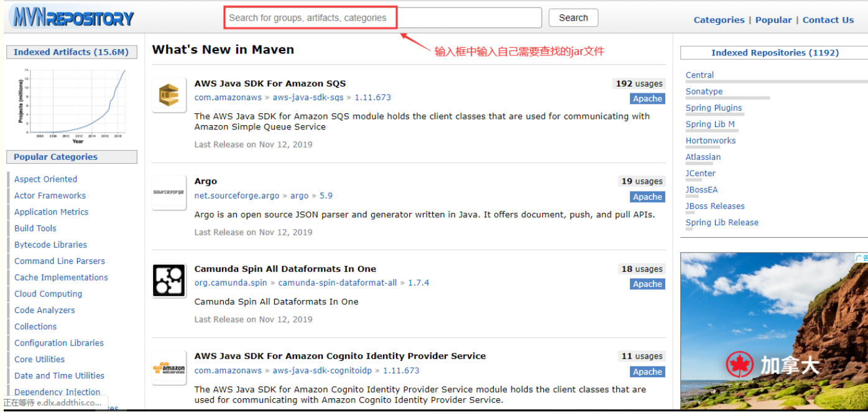Open the Hortonworks repository link
Screen dimensions: 868x412
pyautogui.click(x=711, y=141)
